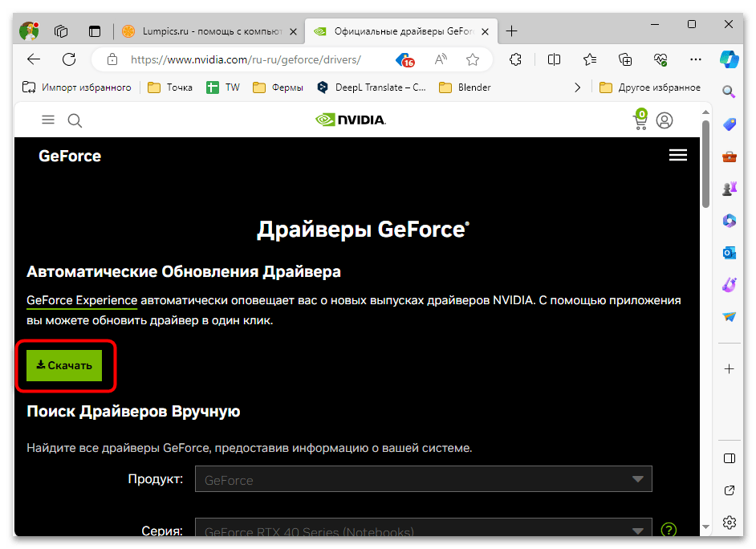Click the page vertical scrollbar thumb
This screenshot has width=756, height=549.
[x=706, y=164]
